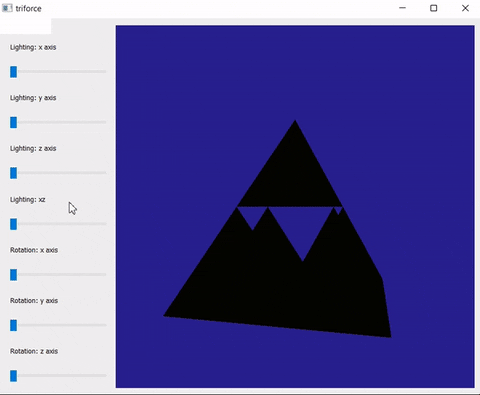Screen dimensions: 480x395
Task: Click the Lighting: y axis slider handle
Action: [13, 122]
